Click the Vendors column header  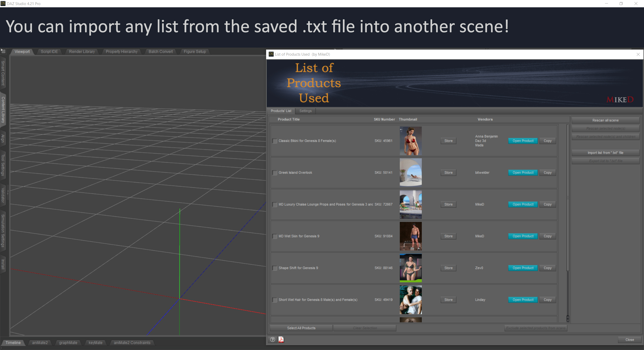(485, 119)
